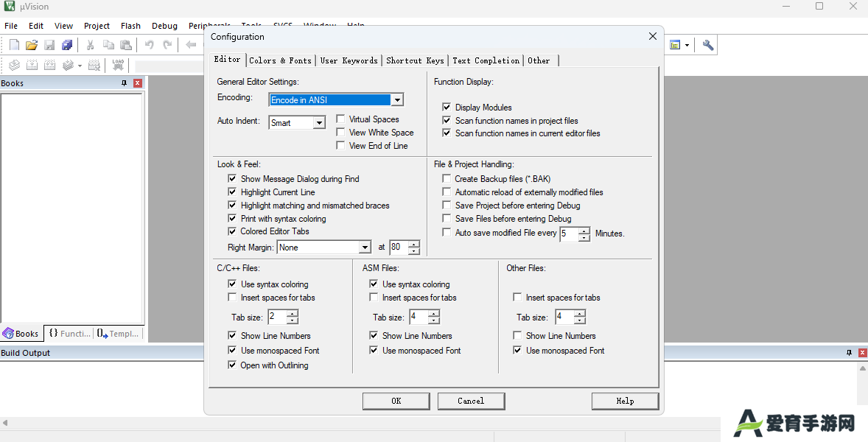Enable Show Line Numbers under Other Files

(x=517, y=335)
